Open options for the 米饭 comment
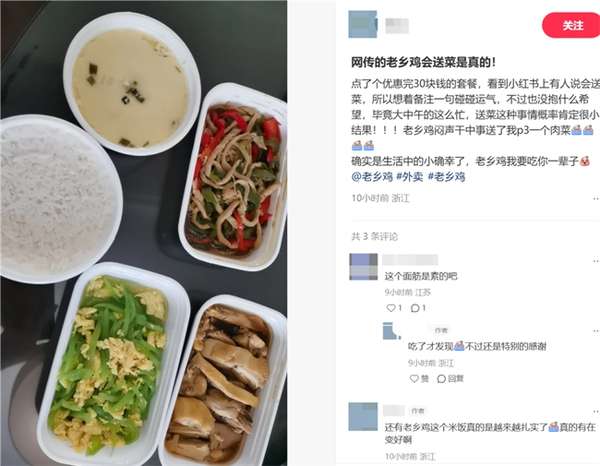Viewport: 600px width, 466px height. pos(596,412)
